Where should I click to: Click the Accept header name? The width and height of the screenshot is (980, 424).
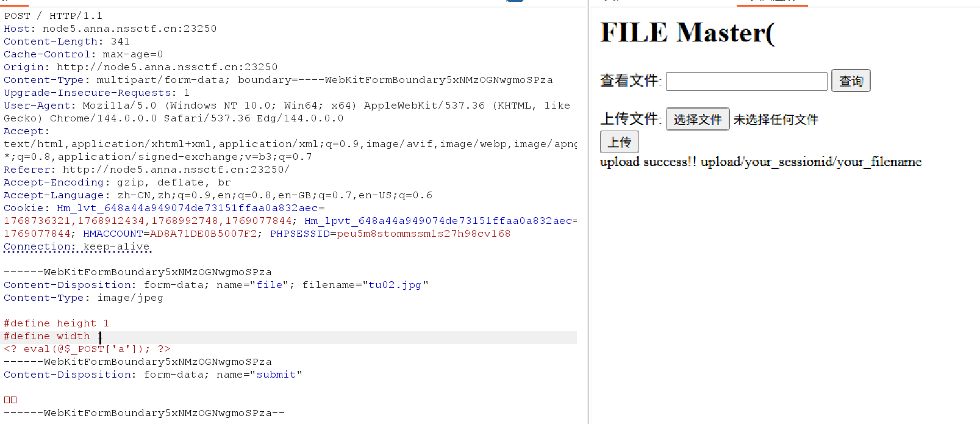click(26, 131)
